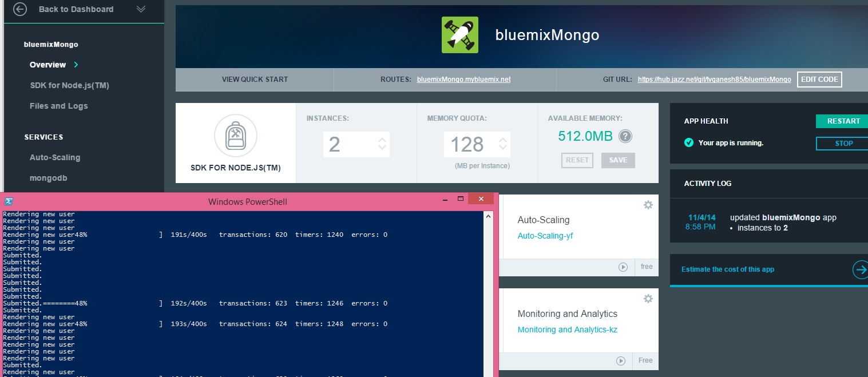The width and height of the screenshot is (868, 377).
Task: Select mongodb under Services
Action: tap(48, 178)
